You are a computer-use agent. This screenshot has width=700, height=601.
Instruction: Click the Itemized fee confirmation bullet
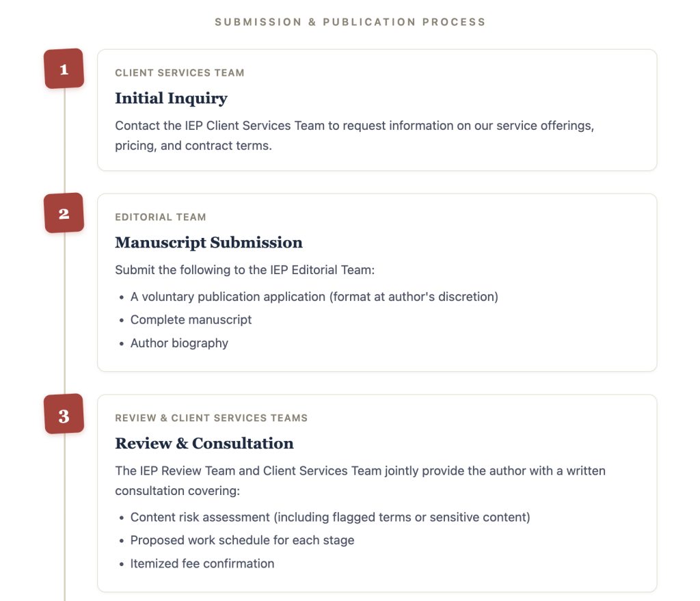tap(202, 563)
